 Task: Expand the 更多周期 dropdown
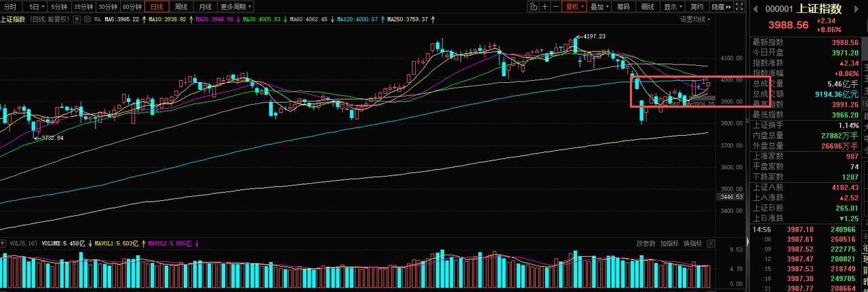(x=236, y=7)
